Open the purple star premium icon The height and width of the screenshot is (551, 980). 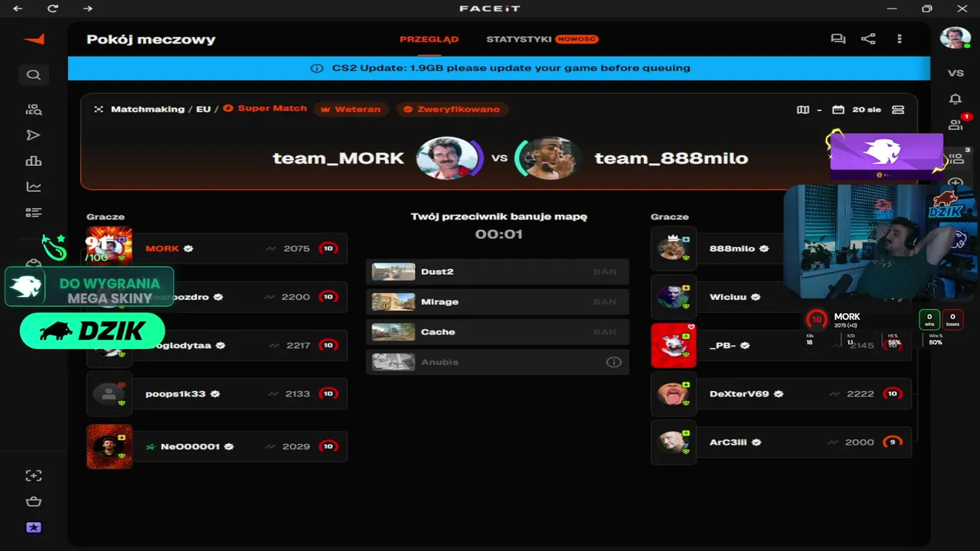point(34,527)
